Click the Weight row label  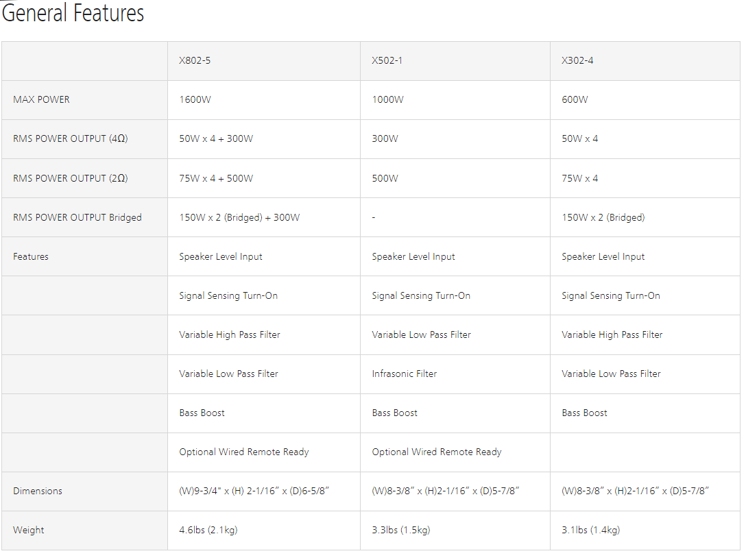[x=28, y=530]
